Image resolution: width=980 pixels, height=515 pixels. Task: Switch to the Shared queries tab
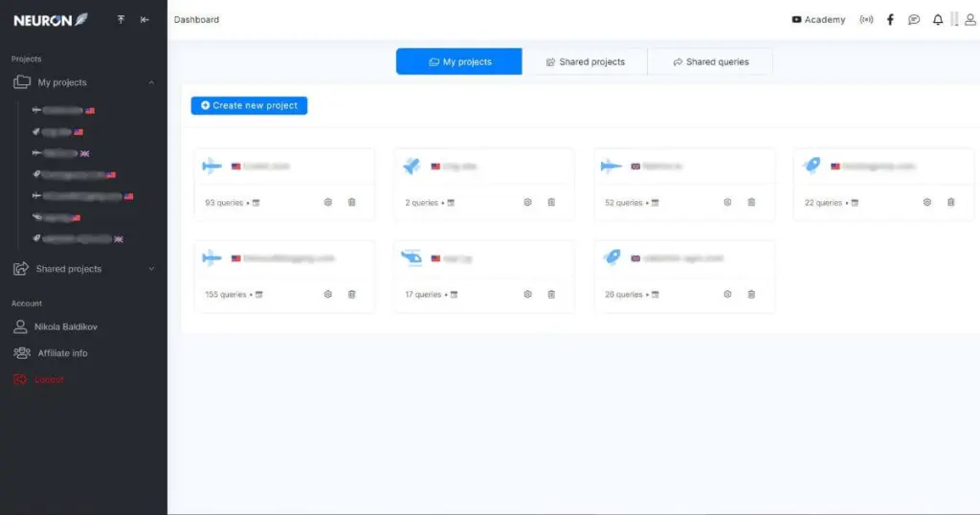pyautogui.click(x=711, y=61)
